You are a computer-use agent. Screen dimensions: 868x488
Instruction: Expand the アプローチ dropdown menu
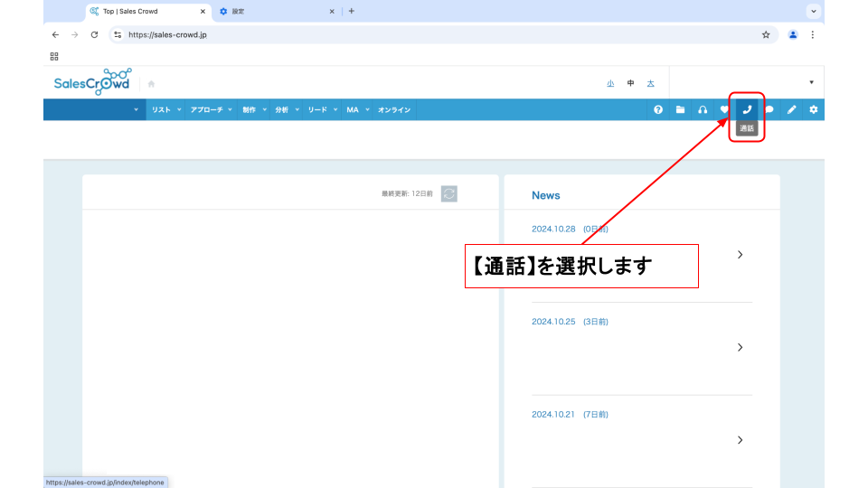pos(211,109)
